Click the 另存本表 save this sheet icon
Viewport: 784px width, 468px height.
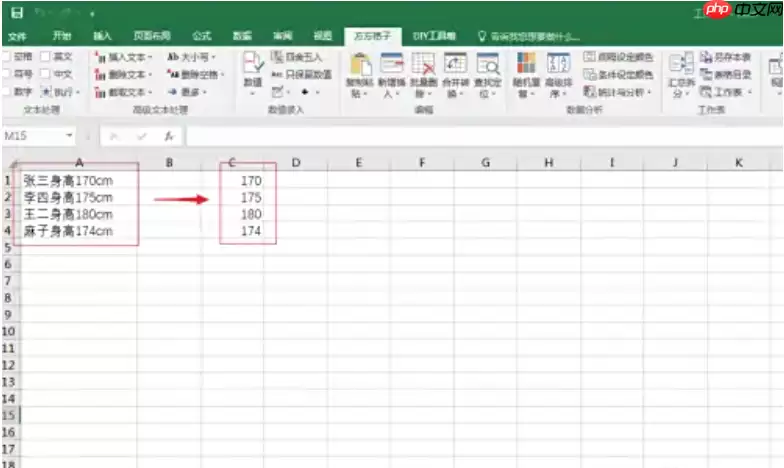click(x=706, y=56)
